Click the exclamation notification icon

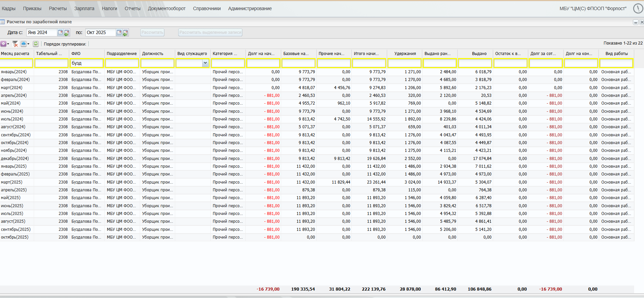638,8
